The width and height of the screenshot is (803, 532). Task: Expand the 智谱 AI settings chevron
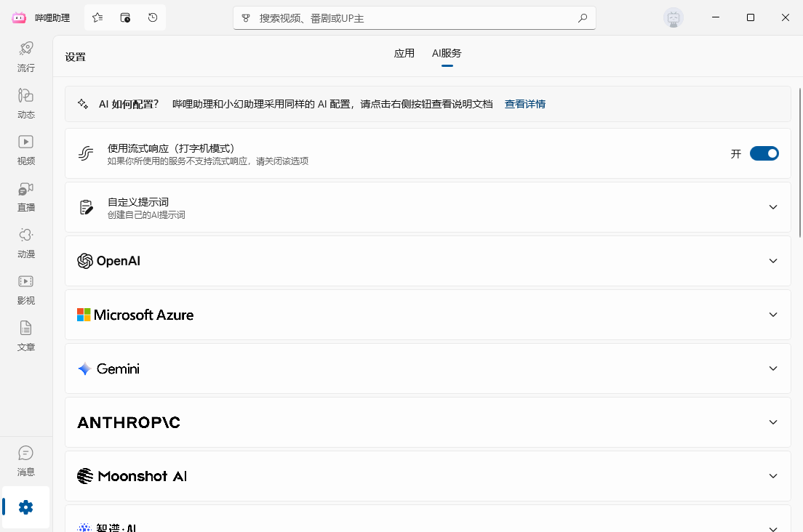point(773,528)
